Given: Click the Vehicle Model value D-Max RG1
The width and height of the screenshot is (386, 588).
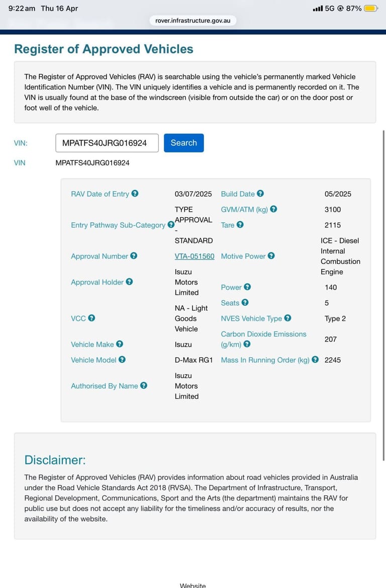Looking at the screenshot, I should (x=194, y=360).
